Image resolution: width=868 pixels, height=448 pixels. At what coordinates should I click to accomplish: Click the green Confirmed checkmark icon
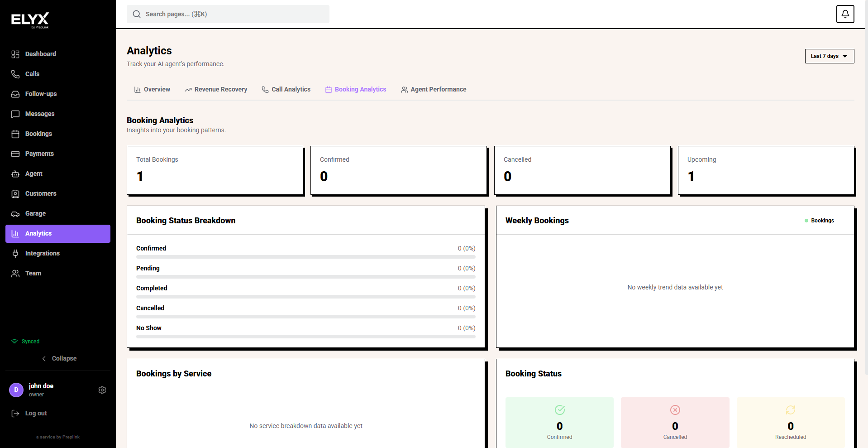pyautogui.click(x=560, y=410)
